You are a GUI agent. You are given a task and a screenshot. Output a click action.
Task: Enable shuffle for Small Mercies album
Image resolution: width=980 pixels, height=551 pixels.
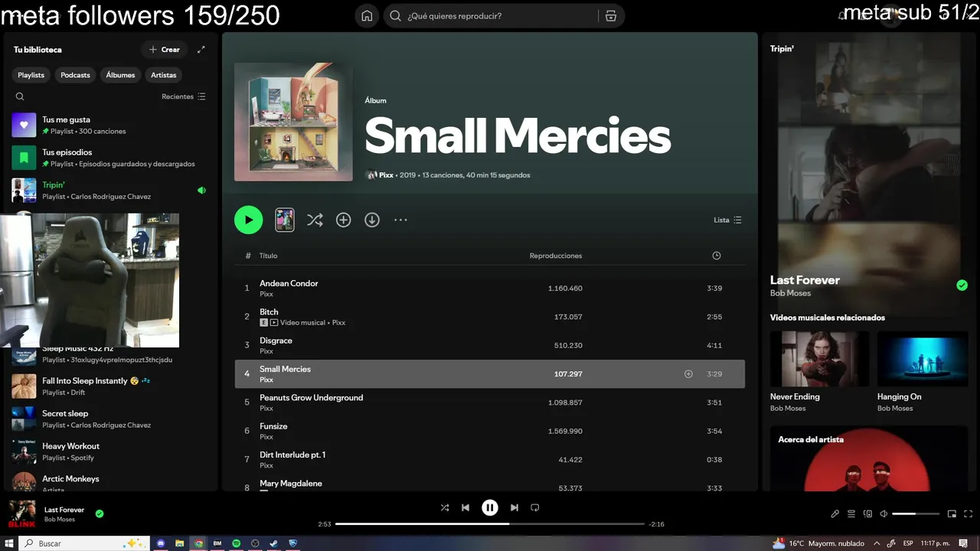[x=315, y=220]
